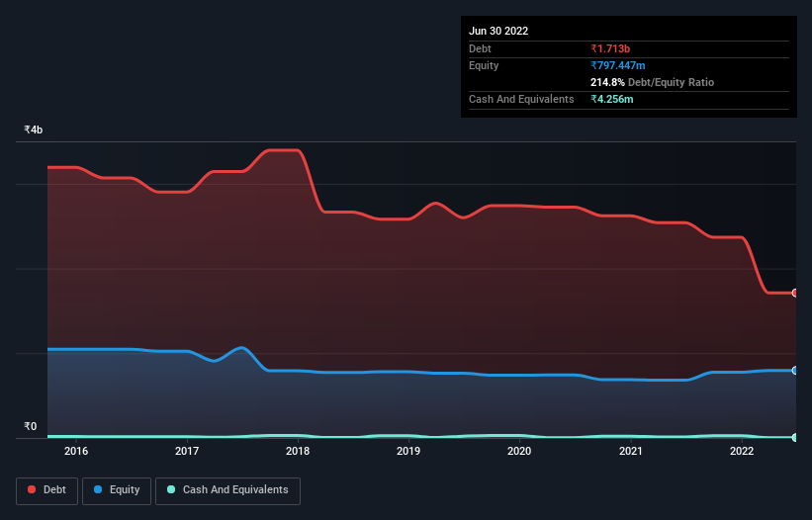Click the 2019 x-axis label

pos(408,451)
